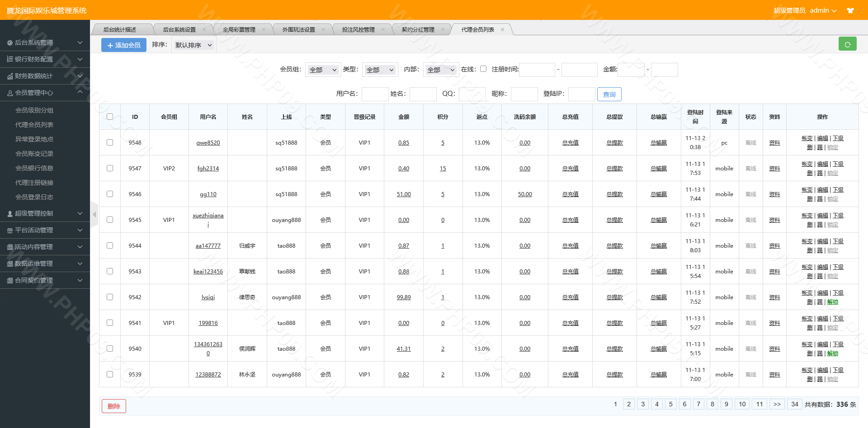Collapse the sidebar with the left arrow handle
Screen dimensions: 868x428
(x=94, y=214)
